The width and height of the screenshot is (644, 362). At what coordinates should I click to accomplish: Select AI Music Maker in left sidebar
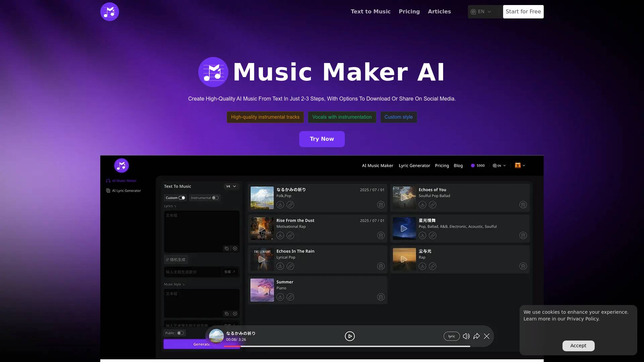[121, 181]
